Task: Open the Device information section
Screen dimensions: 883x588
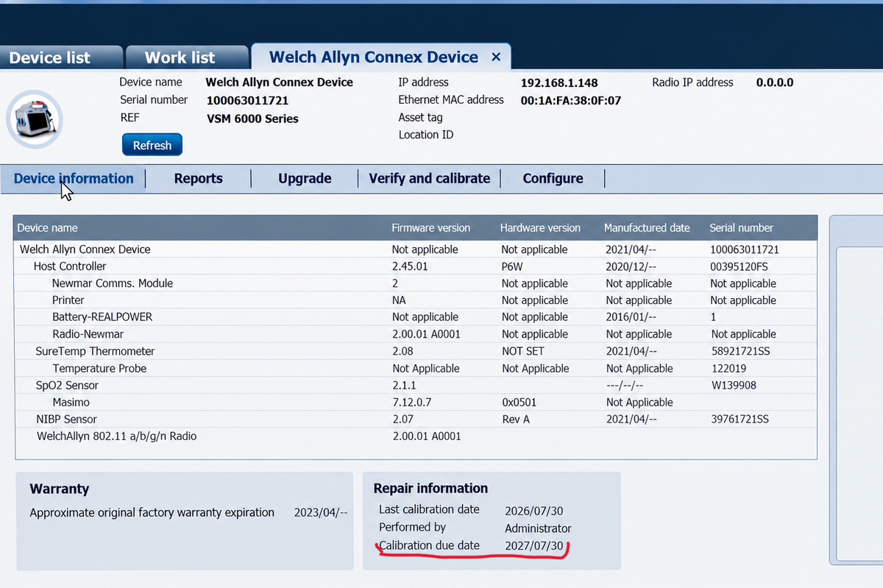Action: (x=74, y=178)
